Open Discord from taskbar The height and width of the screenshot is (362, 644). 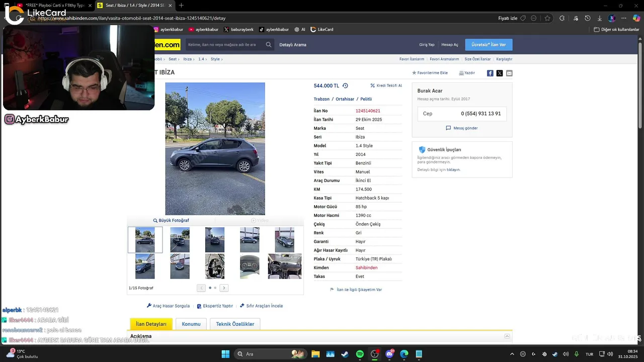coord(389,354)
